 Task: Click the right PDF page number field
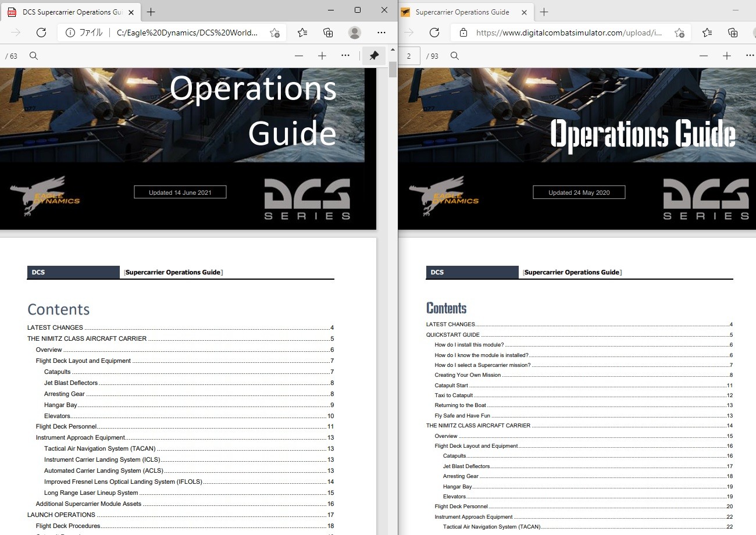pos(409,56)
